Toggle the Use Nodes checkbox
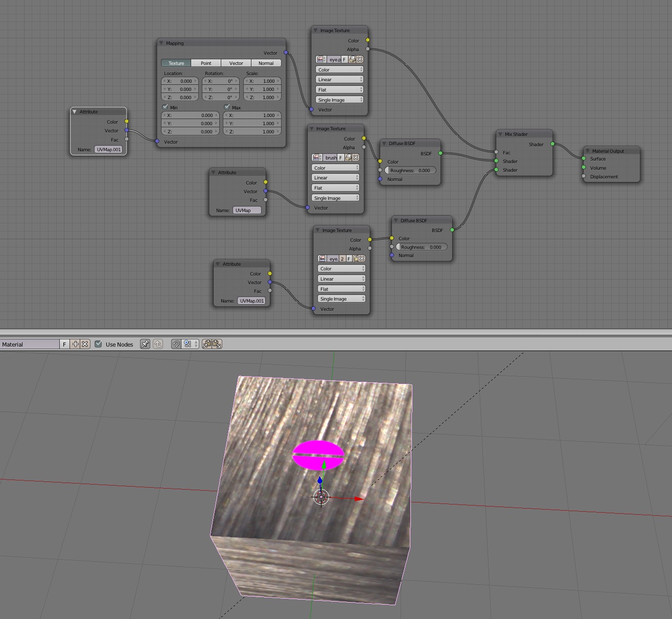Image resolution: width=672 pixels, height=619 pixels. [x=98, y=344]
